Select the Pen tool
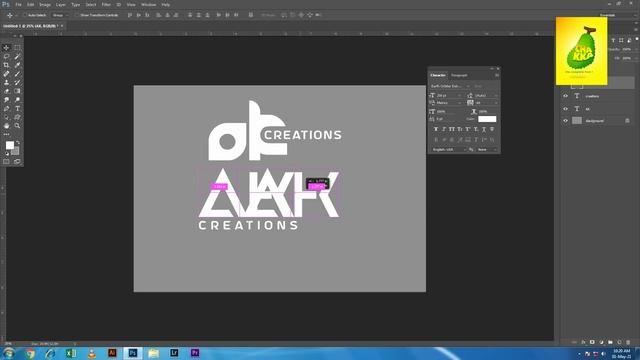This screenshot has width=640, height=360. click(x=6, y=109)
